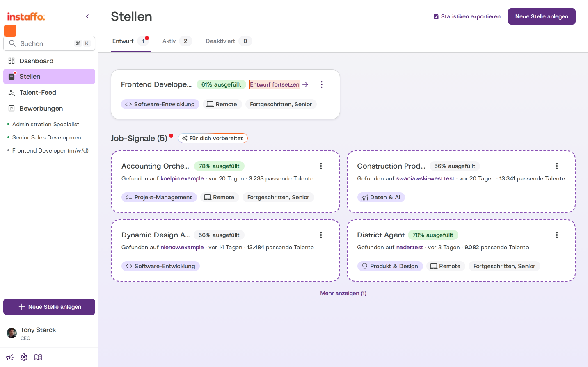
Task: Focus the Suchen search field
Action: coord(49,43)
